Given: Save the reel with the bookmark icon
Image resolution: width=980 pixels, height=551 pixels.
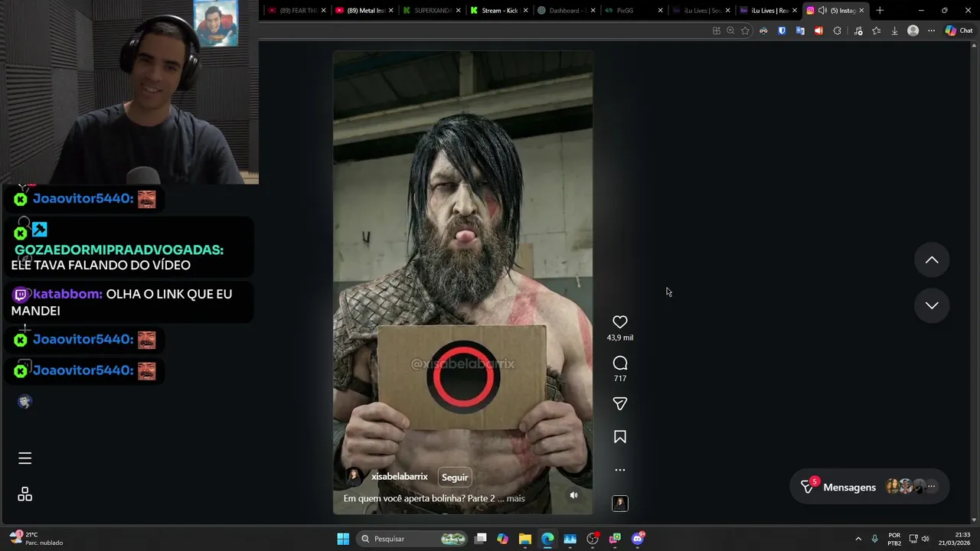Looking at the screenshot, I should coord(620,437).
